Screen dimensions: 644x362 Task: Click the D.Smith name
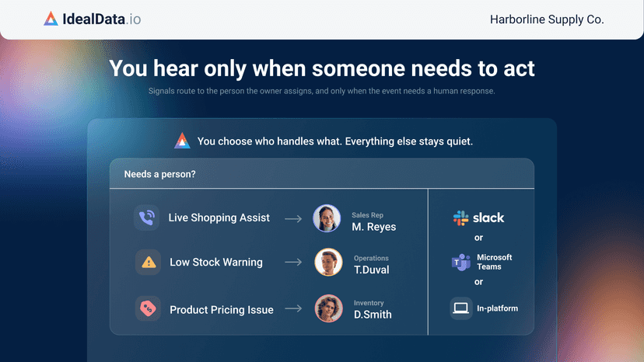pyautogui.click(x=373, y=315)
